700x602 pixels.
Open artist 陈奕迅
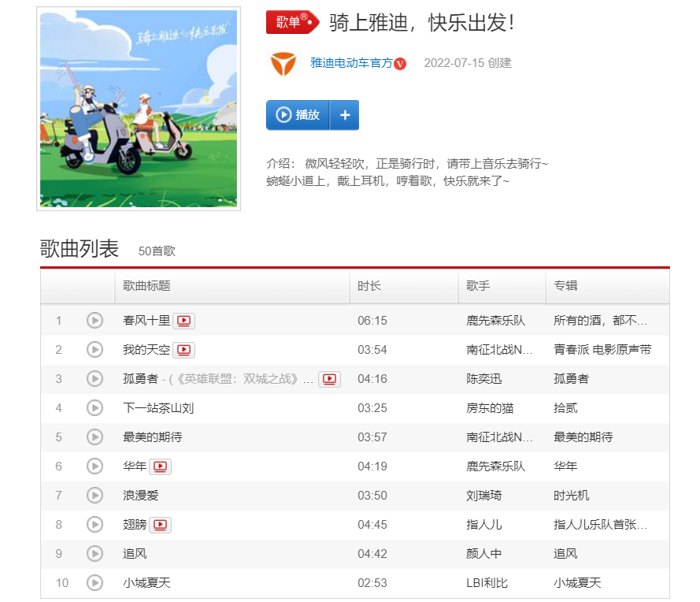(x=484, y=379)
